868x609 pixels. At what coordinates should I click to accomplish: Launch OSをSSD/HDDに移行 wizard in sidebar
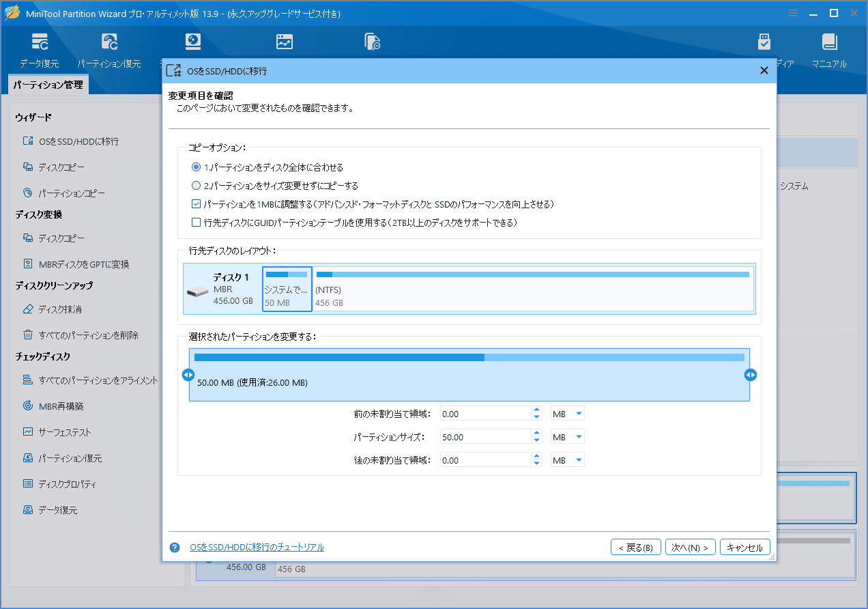click(x=70, y=141)
